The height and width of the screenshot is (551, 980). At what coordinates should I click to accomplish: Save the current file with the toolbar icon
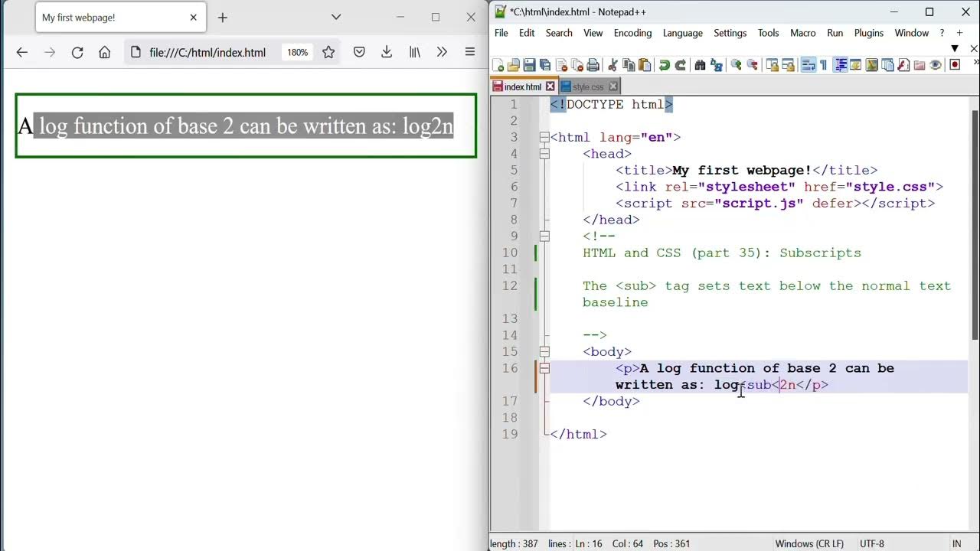coord(529,65)
